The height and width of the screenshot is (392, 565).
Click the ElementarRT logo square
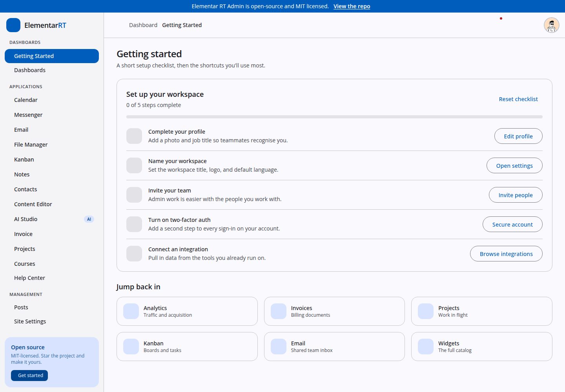click(13, 25)
